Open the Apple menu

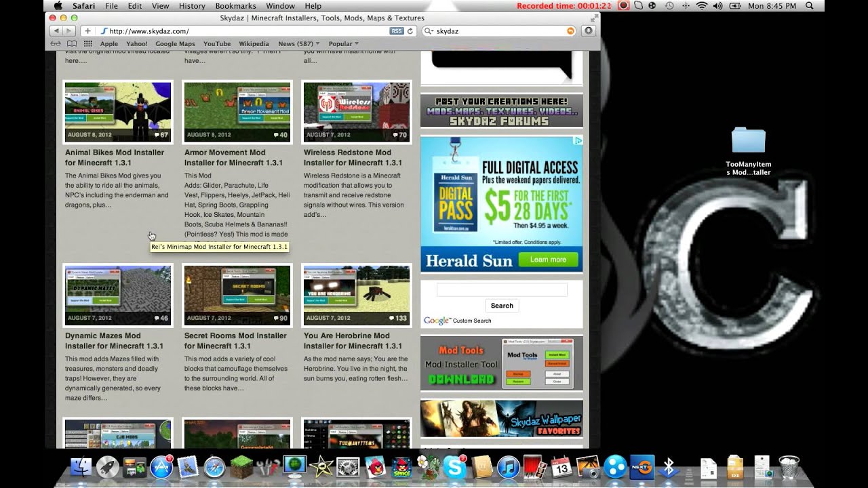pos(58,5)
